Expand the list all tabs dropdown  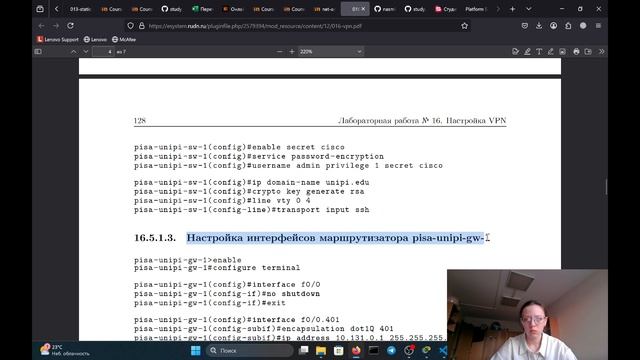click(529, 9)
